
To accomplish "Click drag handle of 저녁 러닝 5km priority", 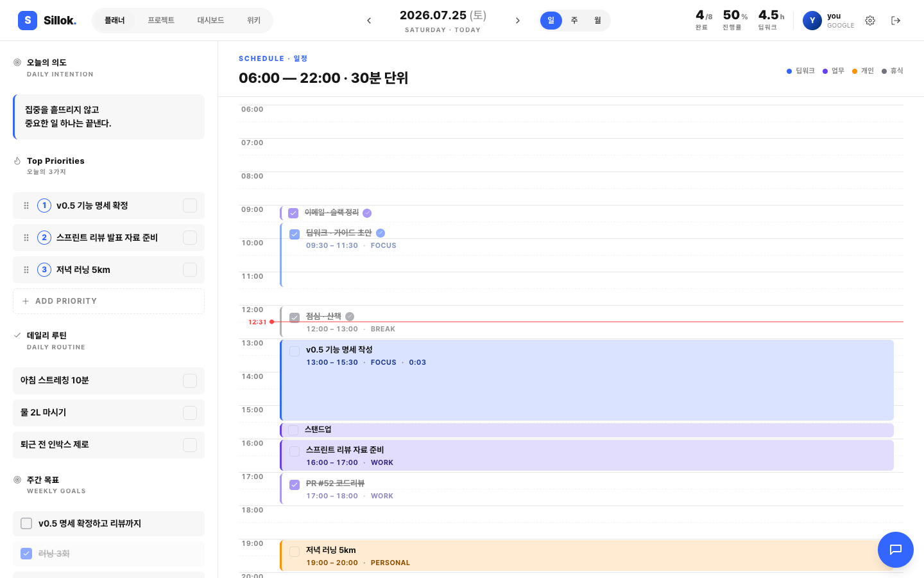I will (26, 270).
